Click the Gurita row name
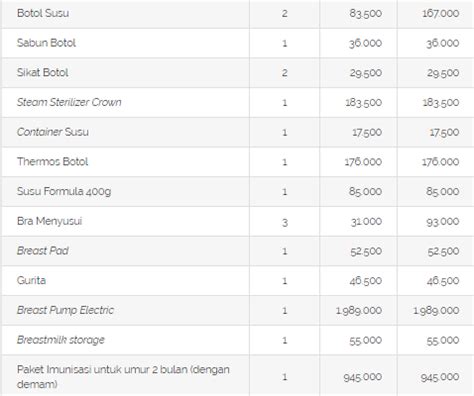 (31, 280)
